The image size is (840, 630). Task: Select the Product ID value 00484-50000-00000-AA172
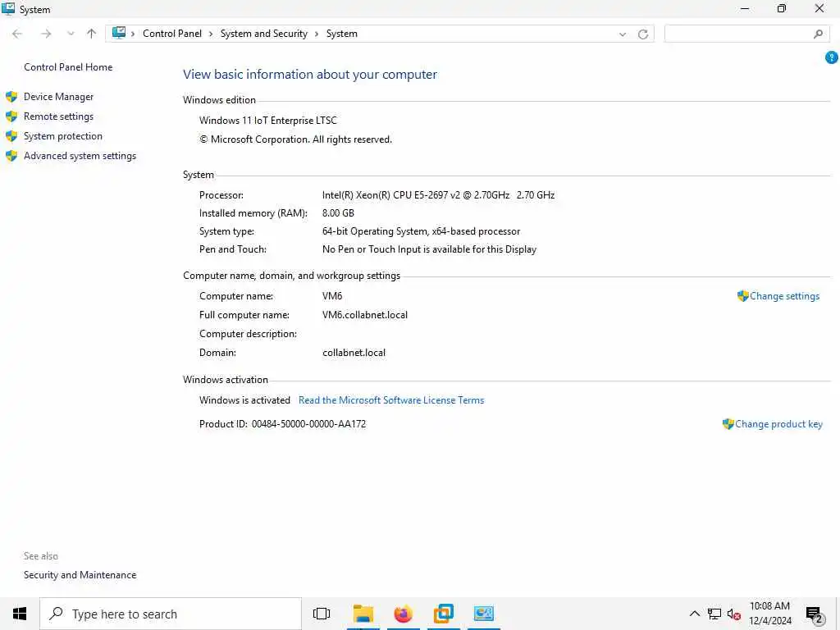coord(309,424)
